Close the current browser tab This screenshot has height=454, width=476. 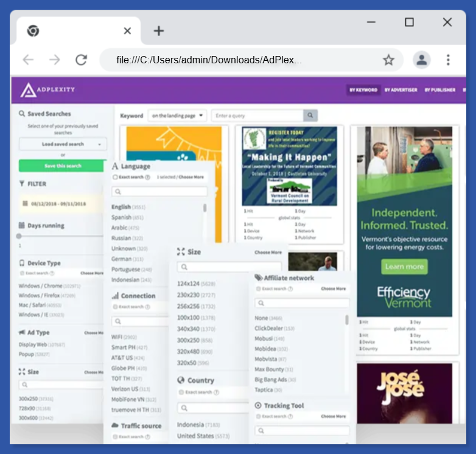pyautogui.click(x=127, y=31)
